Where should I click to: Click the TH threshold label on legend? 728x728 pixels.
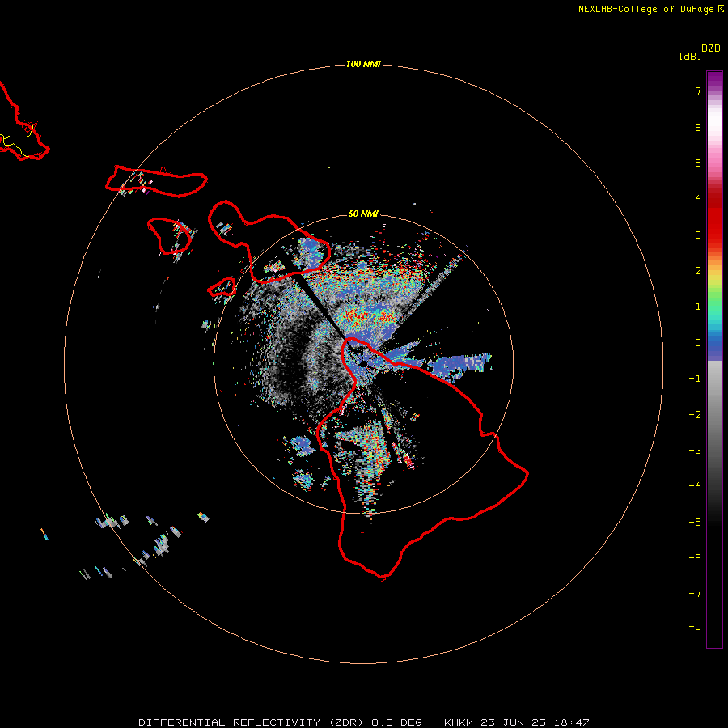[695, 630]
